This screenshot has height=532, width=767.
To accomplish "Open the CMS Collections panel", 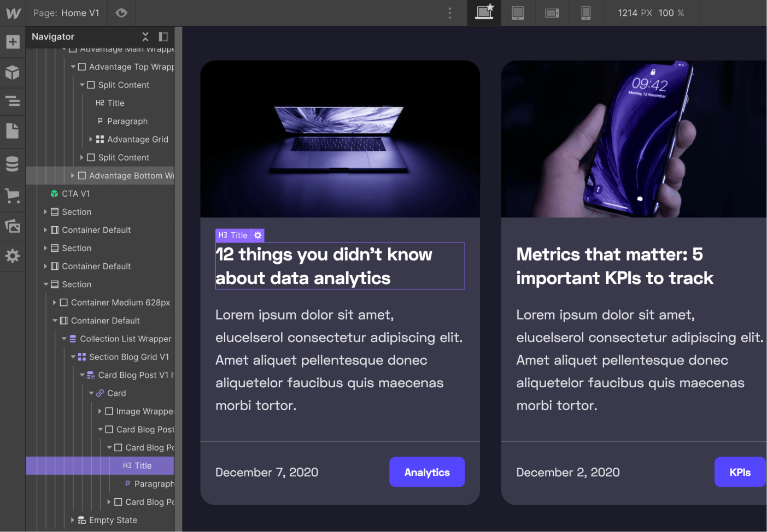I will click(x=13, y=163).
